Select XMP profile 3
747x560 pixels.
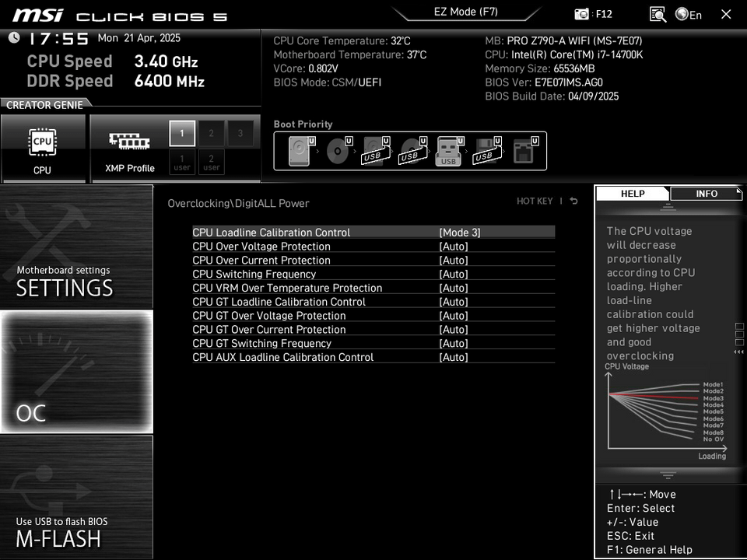point(240,133)
